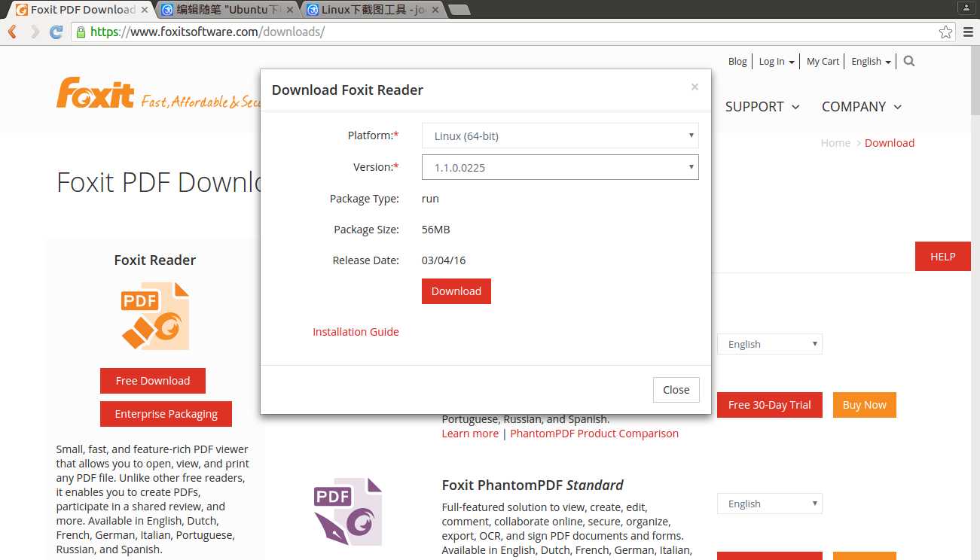This screenshot has height=560, width=980.
Task: Bookmark this page with the star icon
Action: click(x=945, y=32)
